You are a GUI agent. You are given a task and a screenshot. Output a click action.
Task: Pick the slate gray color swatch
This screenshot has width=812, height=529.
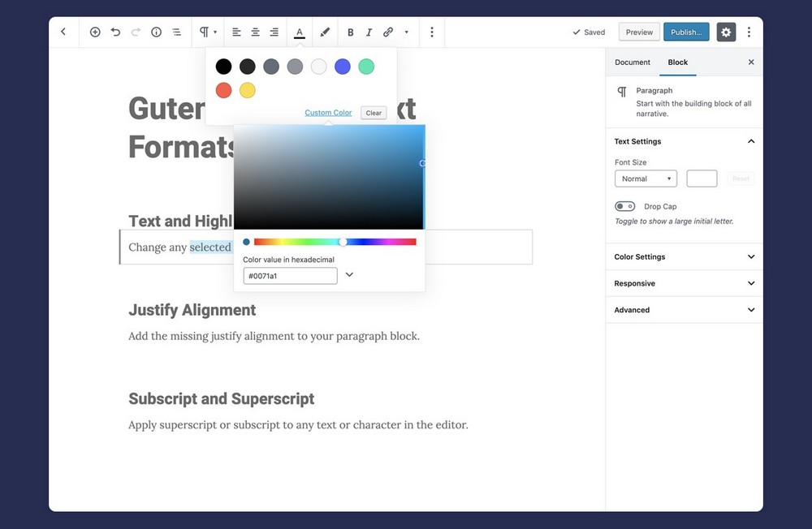click(271, 67)
